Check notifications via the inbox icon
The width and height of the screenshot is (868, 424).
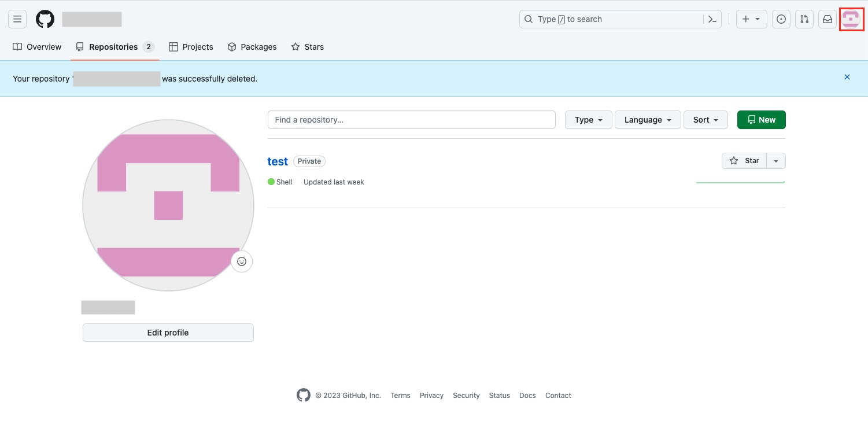[827, 19]
